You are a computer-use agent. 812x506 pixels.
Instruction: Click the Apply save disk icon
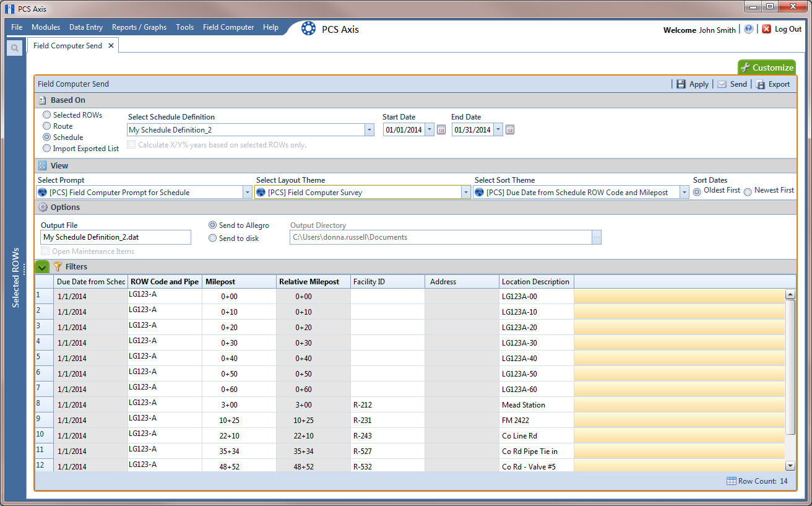click(681, 84)
